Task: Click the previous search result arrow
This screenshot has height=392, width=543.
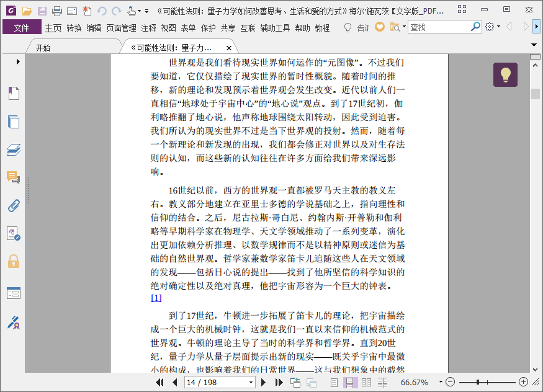Action: pyautogui.click(x=509, y=26)
